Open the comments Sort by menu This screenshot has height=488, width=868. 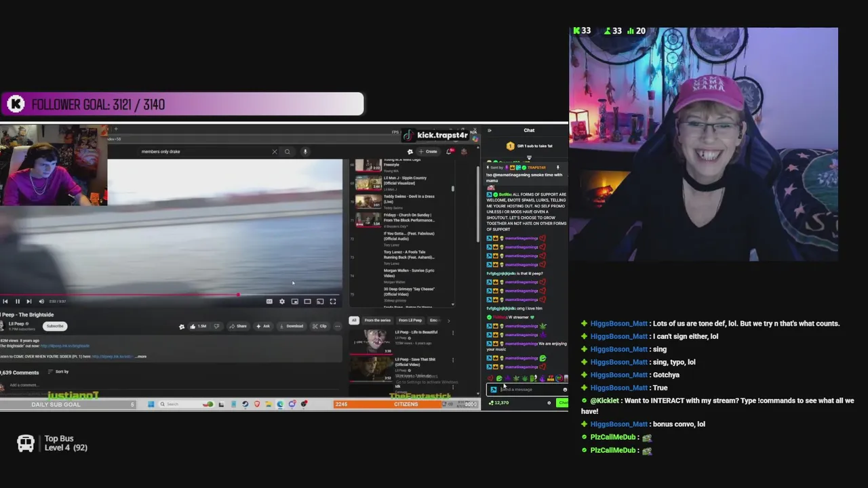tap(58, 371)
